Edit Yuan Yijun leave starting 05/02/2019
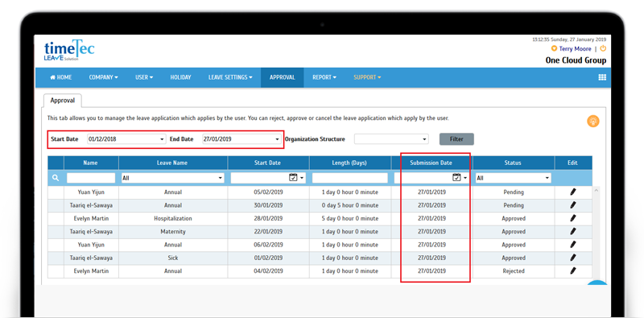Viewport: 644px width, 318px height. click(573, 192)
